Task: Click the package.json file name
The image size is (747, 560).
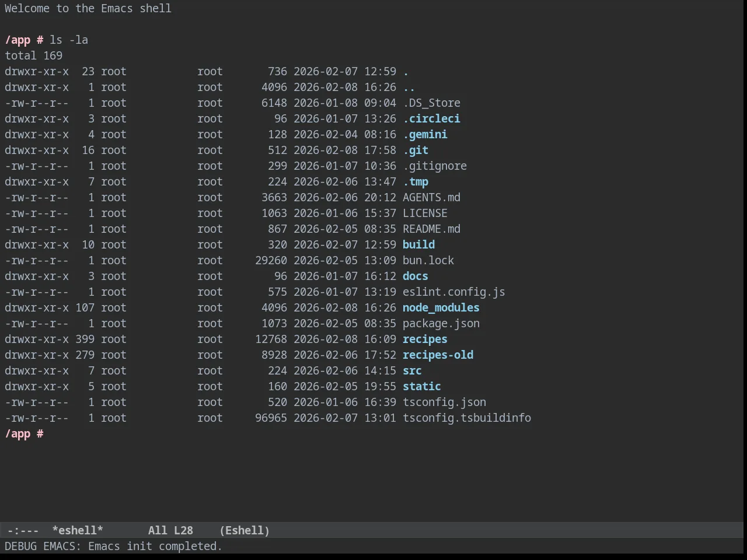Action: pos(441,323)
